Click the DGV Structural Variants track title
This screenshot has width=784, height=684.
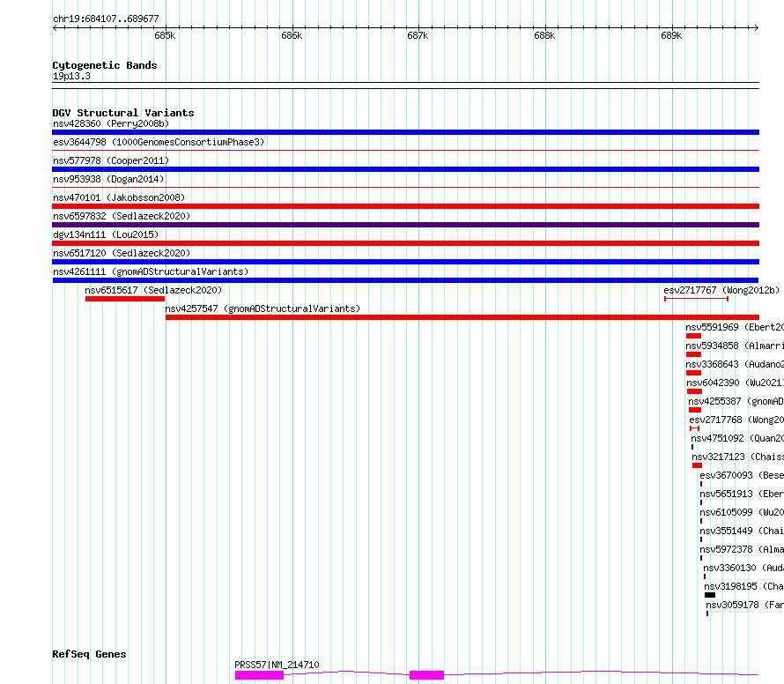click(x=123, y=113)
